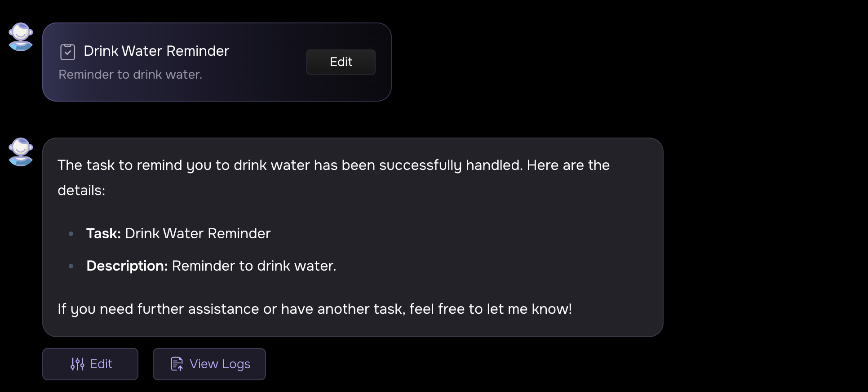Open View Logs for this response
The height and width of the screenshot is (392, 868).
tap(209, 364)
